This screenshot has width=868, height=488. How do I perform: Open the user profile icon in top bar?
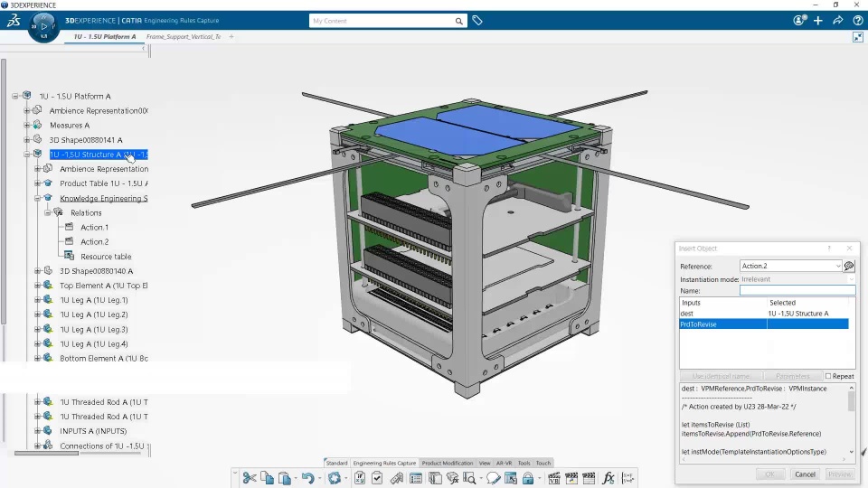799,21
